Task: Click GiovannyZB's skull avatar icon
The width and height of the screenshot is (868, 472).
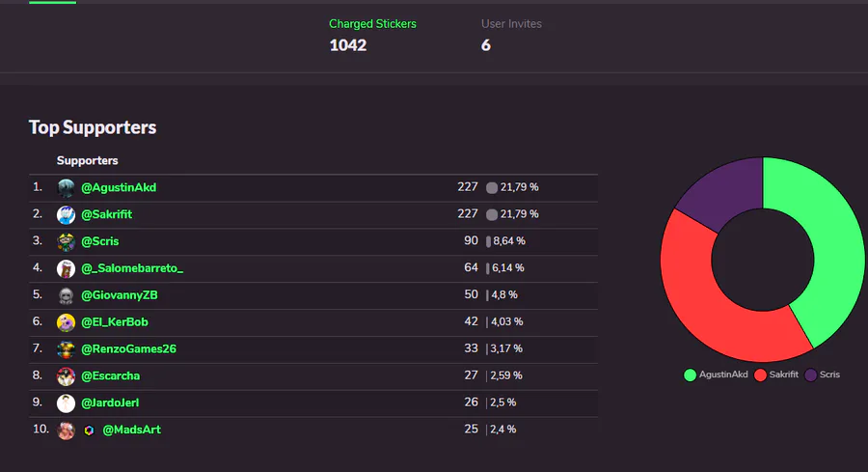Action: pos(66,295)
